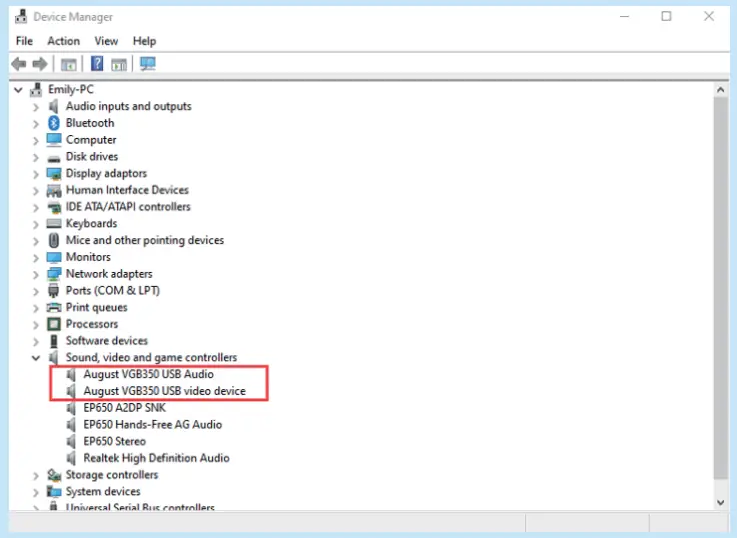Click the Back arrow toolbar icon
This screenshot has height=538, width=737.
pyautogui.click(x=19, y=63)
